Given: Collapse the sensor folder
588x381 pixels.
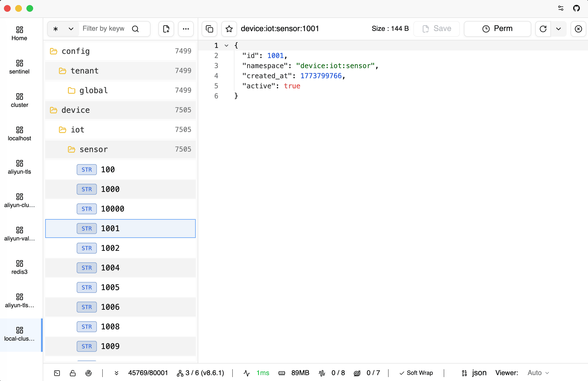Looking at the screenshot, I should pyautogui.click(x=93, y=149).
